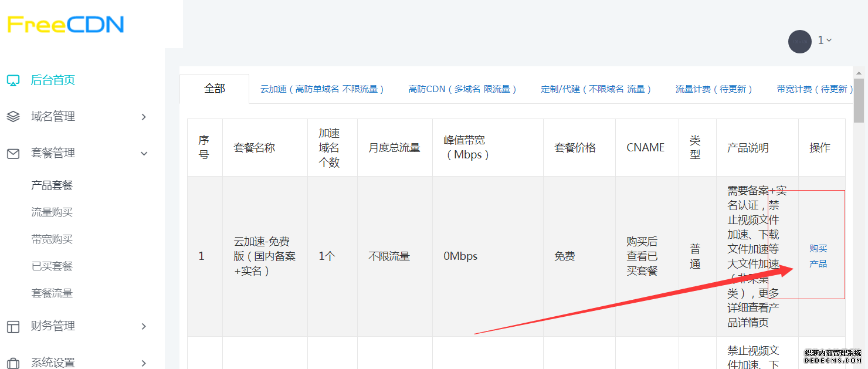This screenshot has height=369, width=868.
Task: Switch to 高防CDN(多域名 限流量) tab
Action: 462,89
